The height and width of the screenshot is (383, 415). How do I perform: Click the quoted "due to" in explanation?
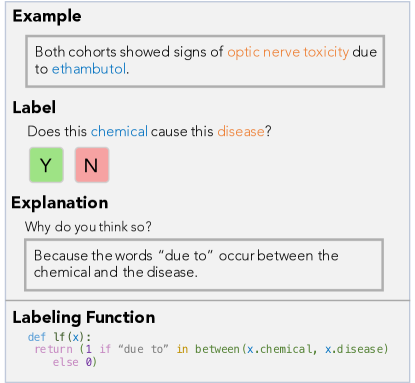coord(186,256)
